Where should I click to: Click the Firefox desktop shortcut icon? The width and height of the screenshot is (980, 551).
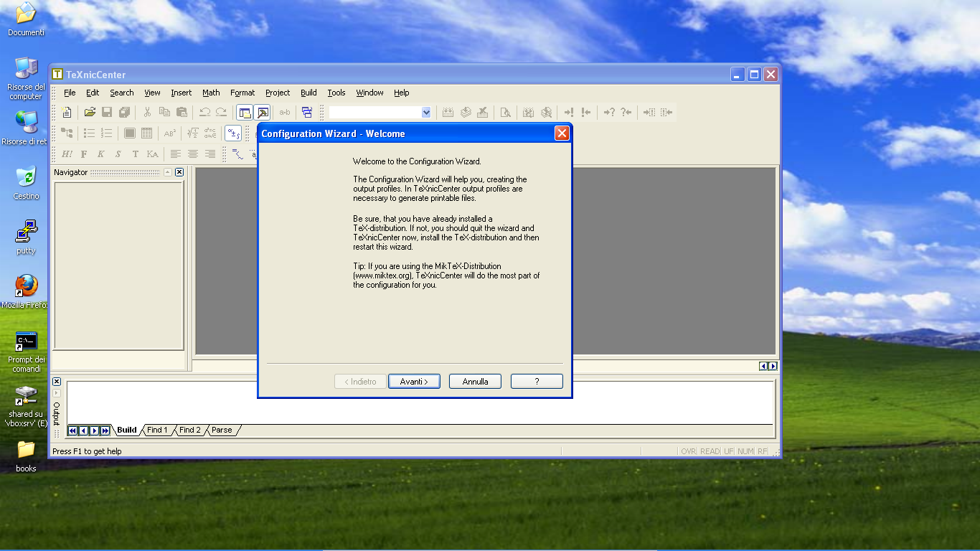(x=26, y=286)
